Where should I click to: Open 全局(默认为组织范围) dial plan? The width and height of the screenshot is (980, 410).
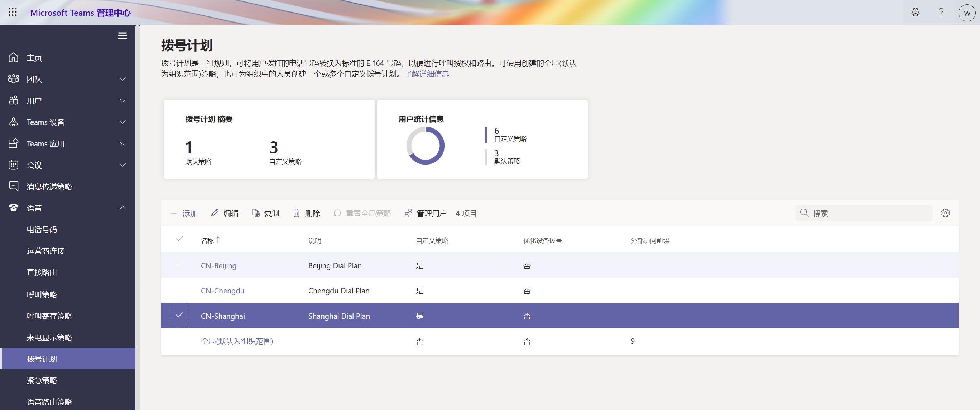[237, 341]
